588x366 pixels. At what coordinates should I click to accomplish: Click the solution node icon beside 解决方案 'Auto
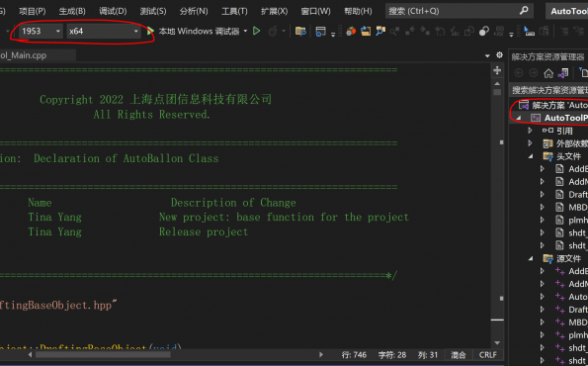[x=524, y=105]
